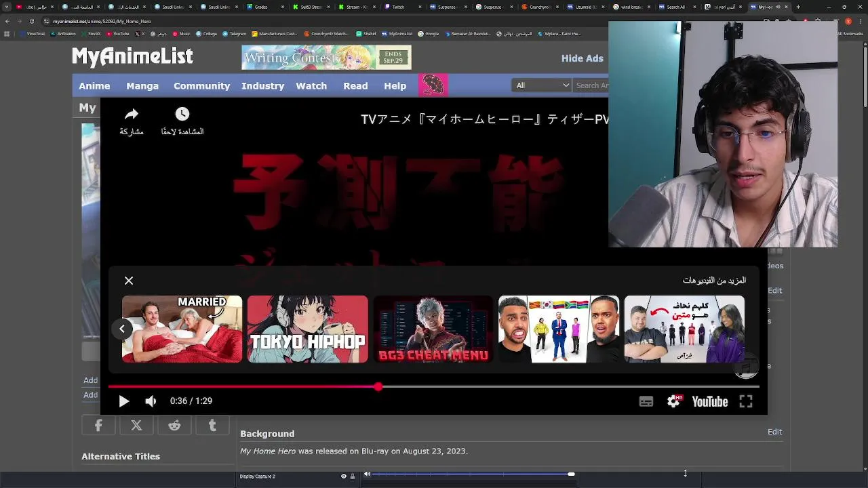
Task: Open the Watch menu
Action: pyautogui.click(x=311, y=85)
